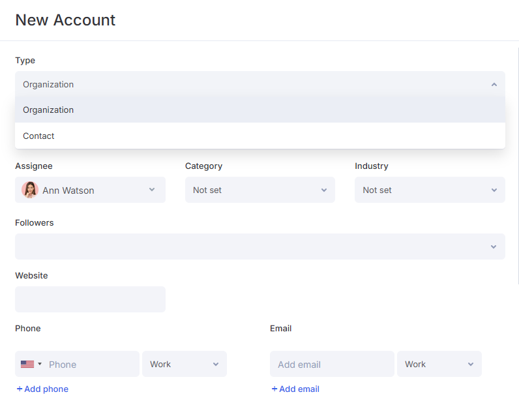Viewport: 519px width, 420px height.
Task: Click the Type field label
Action: pyautogui.click(x=25, y=61)
